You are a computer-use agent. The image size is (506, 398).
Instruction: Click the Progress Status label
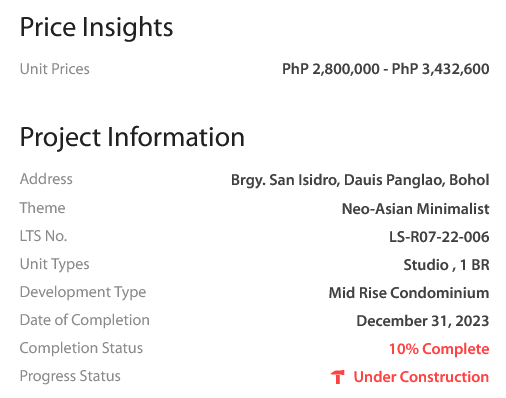point(70,376)
